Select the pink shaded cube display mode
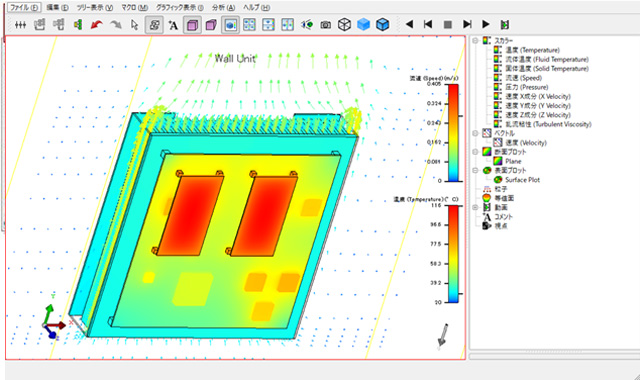 coord(211,25)
